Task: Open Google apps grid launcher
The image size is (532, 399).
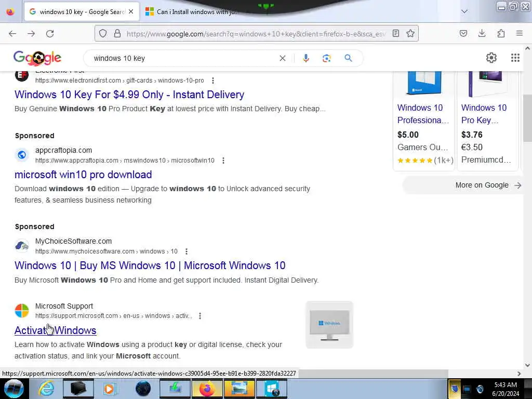Action: (515, 58)
